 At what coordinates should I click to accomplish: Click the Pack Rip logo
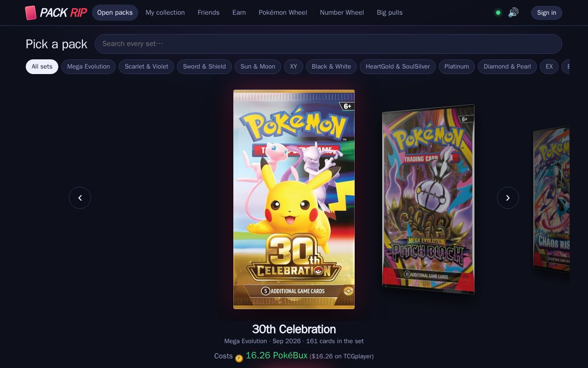tap(56, 12)
